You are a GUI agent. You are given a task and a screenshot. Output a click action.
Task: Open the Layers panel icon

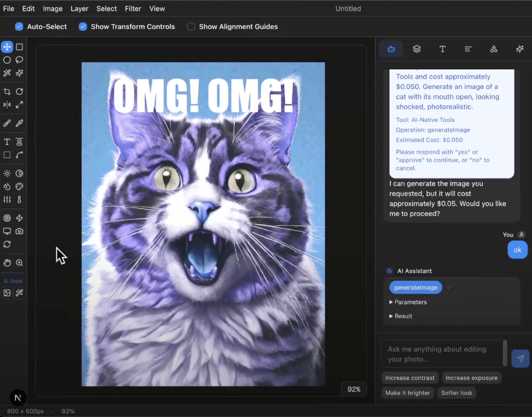(417, 49)
